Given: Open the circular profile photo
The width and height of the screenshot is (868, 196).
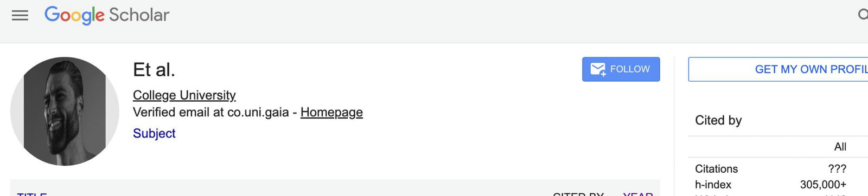Looking at the screenshot, I should click(65, 111).
